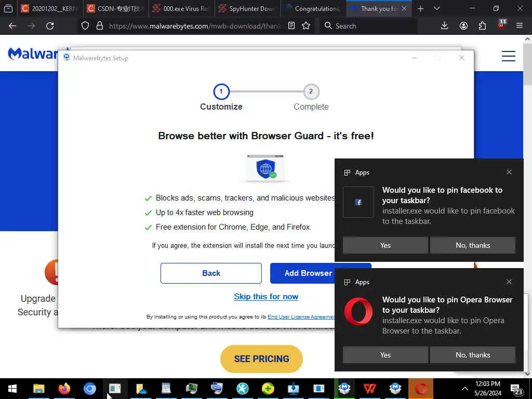This screenshot has width=532, height=399.
Task: Open File Explorer from the taskbar
Action: click(38, 389)
